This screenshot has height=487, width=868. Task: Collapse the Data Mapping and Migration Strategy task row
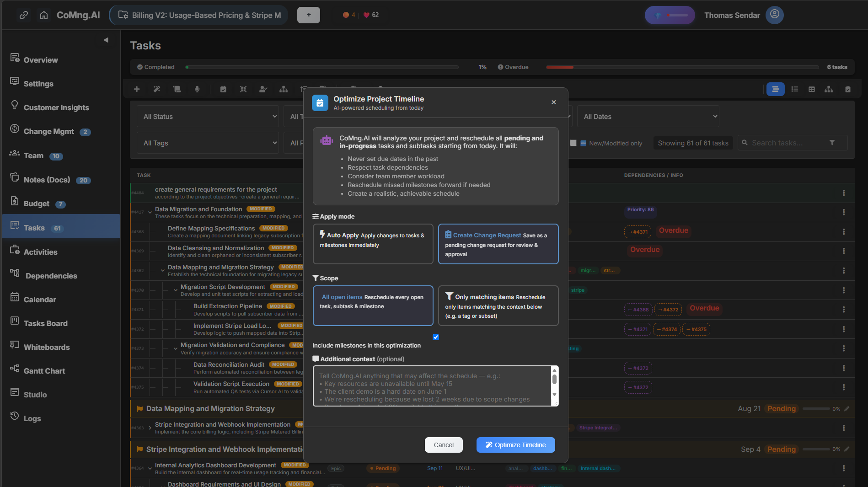click(x=163, y=270)
